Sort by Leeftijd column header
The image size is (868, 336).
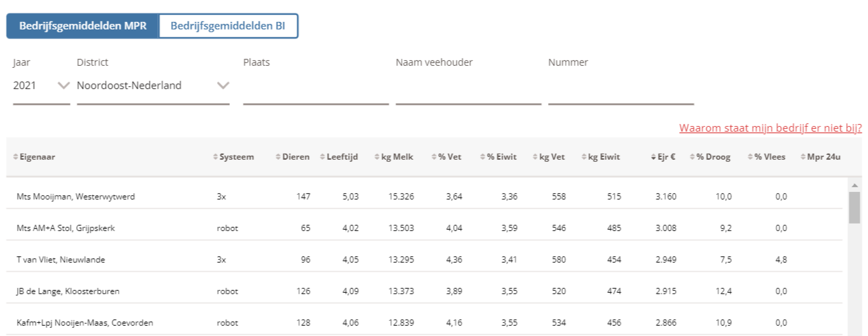pyautogui.click(x=339, y=157)
